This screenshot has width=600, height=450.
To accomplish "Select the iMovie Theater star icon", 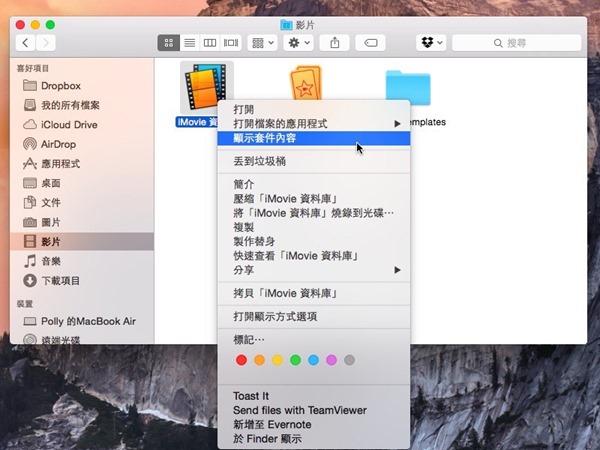I will [305, 84].
